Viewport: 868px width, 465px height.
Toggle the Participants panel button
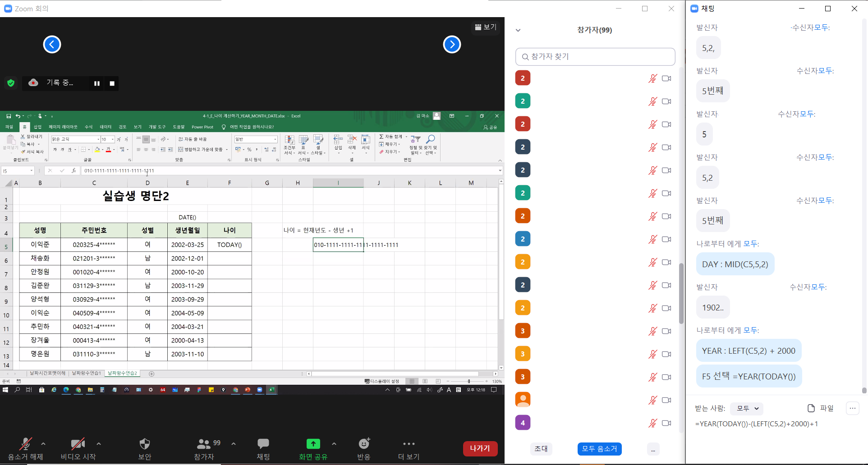pos(204,444)
